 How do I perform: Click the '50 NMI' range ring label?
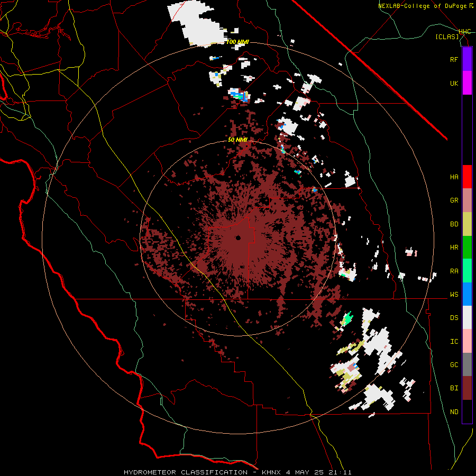coord(237,140)
